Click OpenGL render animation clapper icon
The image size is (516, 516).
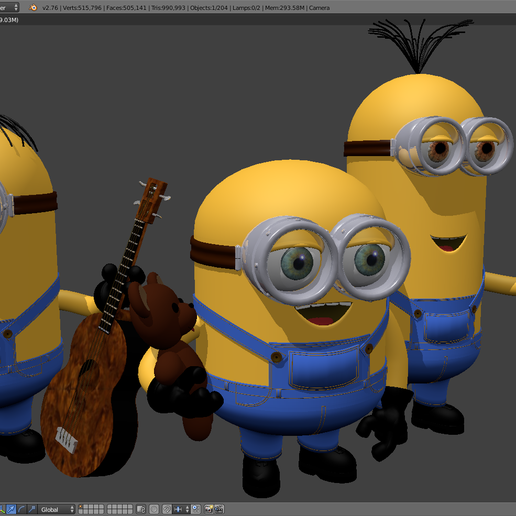coord(219,509)
